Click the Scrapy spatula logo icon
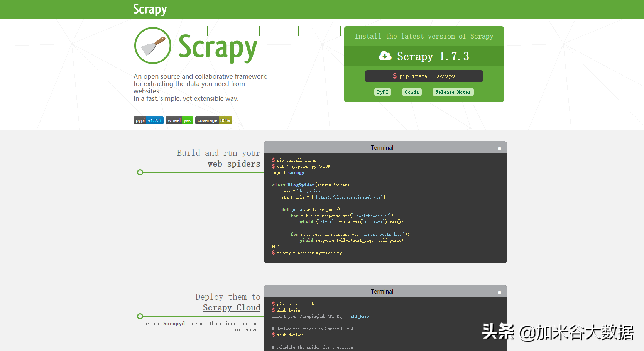Screen dimensions: 644x351 point(153,46)
